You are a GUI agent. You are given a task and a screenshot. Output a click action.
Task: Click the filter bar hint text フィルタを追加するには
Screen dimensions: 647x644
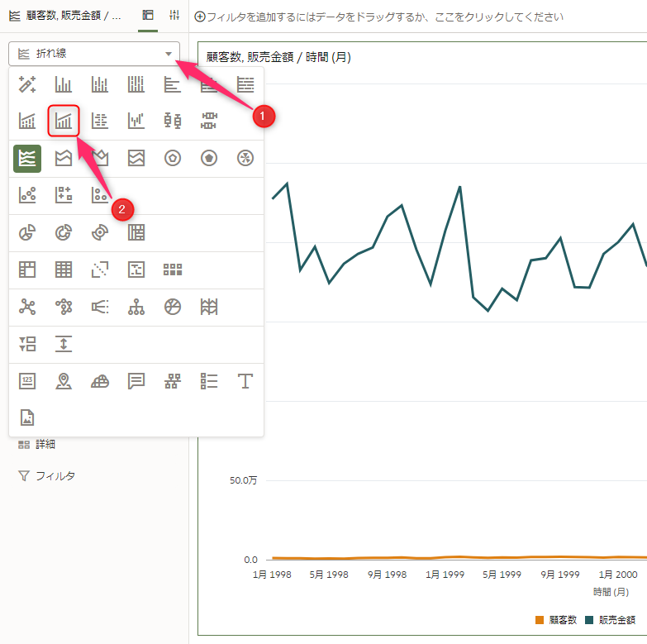pos(384,17)
